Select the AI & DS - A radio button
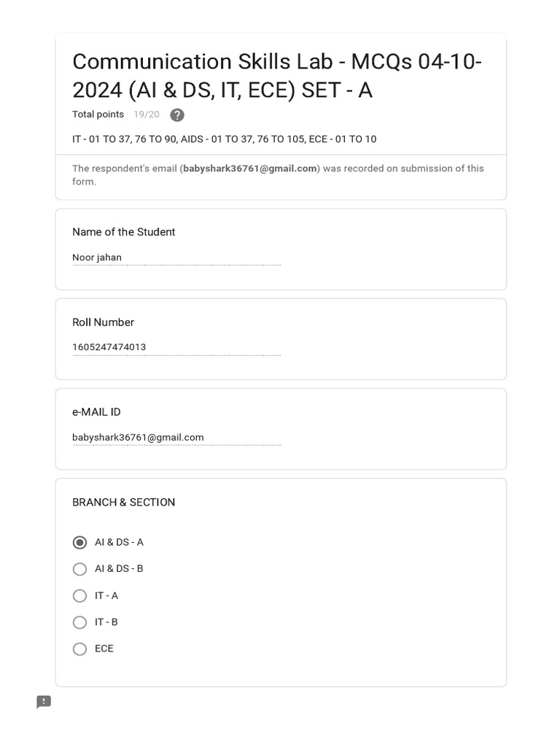 (x=80, y=543)
